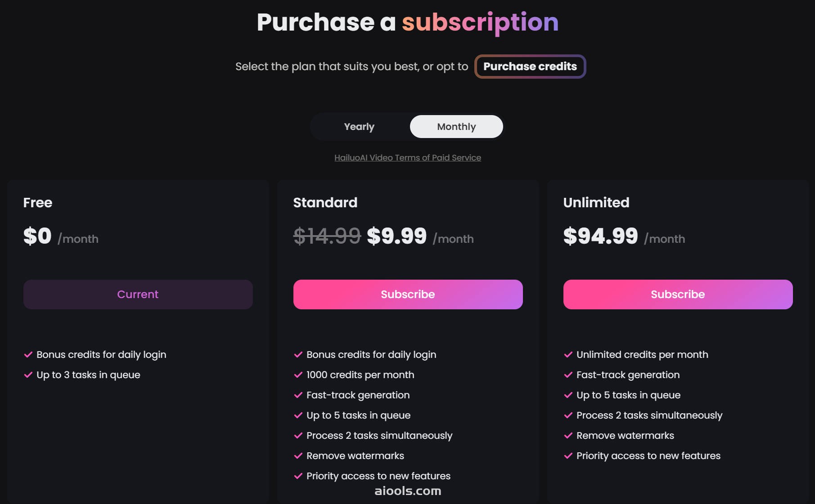Switch billing to the Yearly option
This screenshot has height=504, width=815.
[359, 127]
